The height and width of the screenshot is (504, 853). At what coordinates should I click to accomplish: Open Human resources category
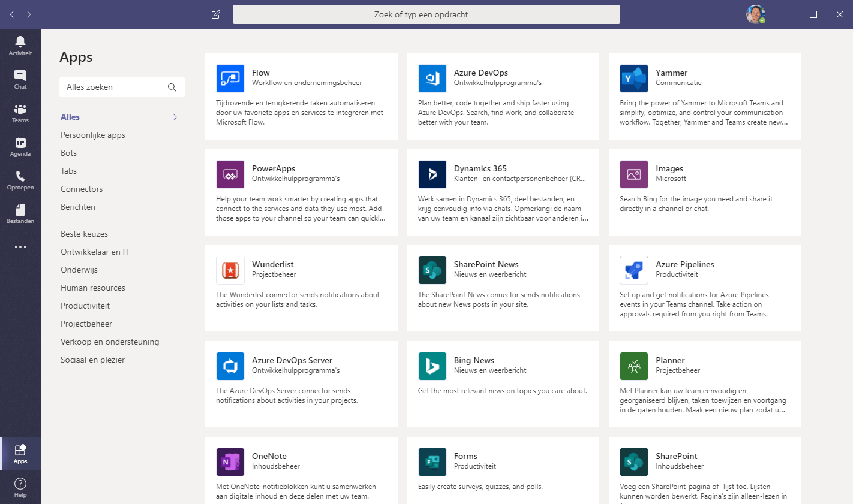(93, 288)
